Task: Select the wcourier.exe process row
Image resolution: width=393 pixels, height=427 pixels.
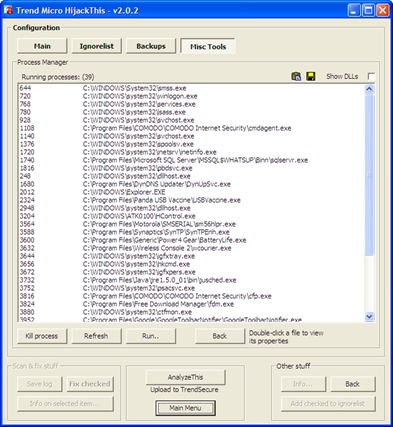Action: (192, 248)
